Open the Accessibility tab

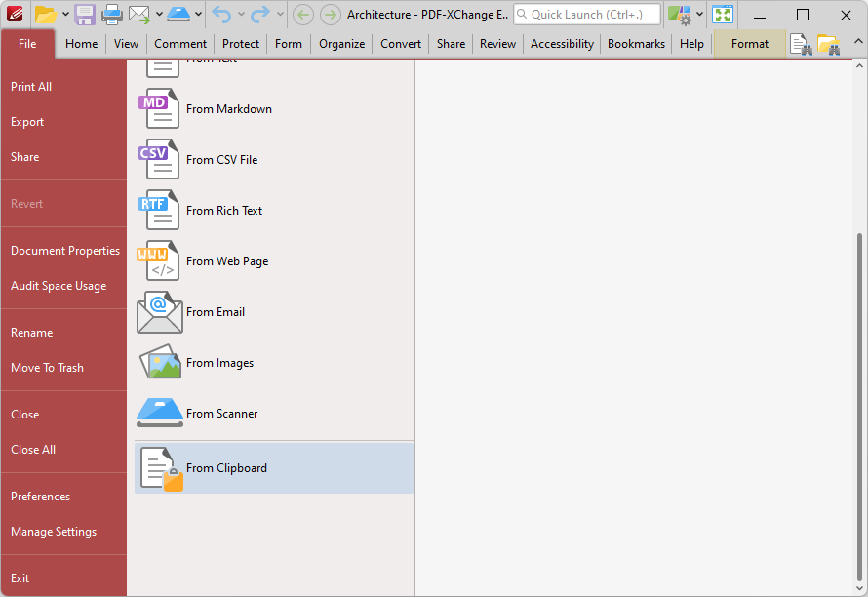click(x=562, y=44)
